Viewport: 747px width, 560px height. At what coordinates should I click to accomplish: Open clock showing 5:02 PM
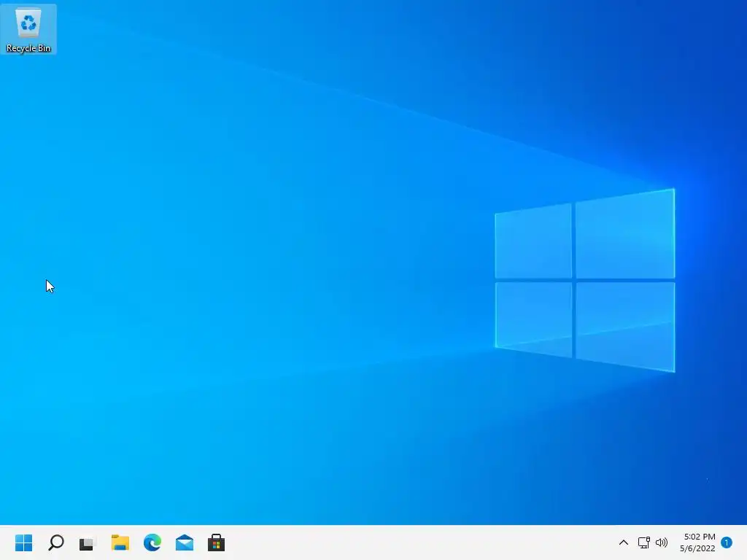[x=698, y=542]
